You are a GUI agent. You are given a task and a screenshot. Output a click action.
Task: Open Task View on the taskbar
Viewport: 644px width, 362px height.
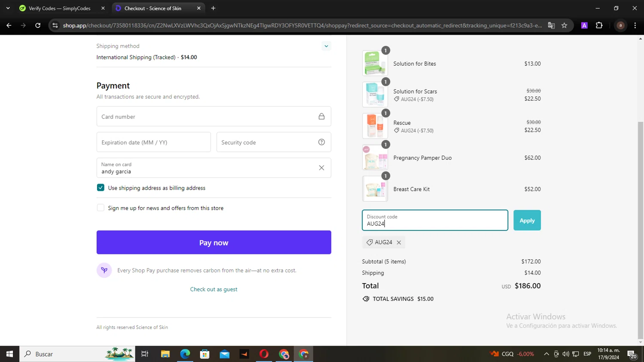coord(145,354)
